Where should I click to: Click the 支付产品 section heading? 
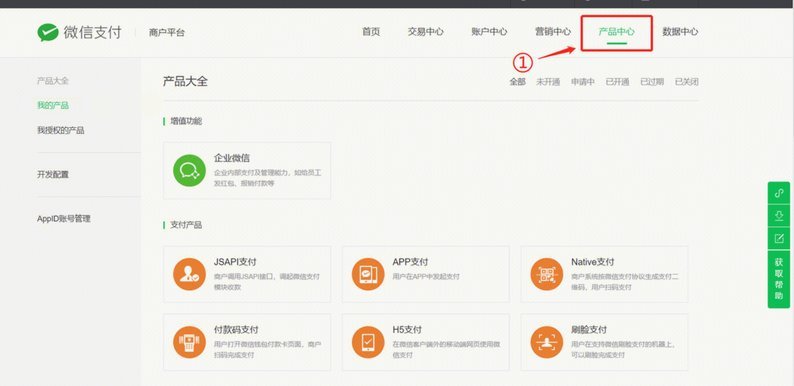[186, 225]
